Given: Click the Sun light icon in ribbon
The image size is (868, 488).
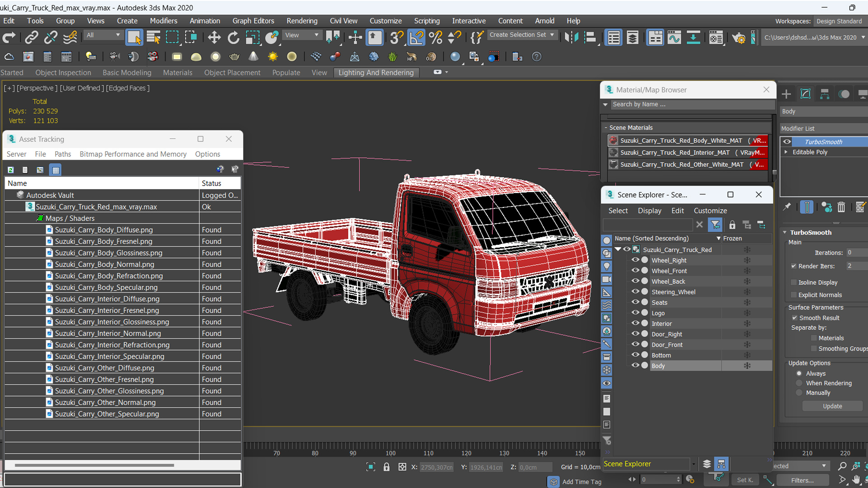Looking at the screenshot, I should point(273,56).
